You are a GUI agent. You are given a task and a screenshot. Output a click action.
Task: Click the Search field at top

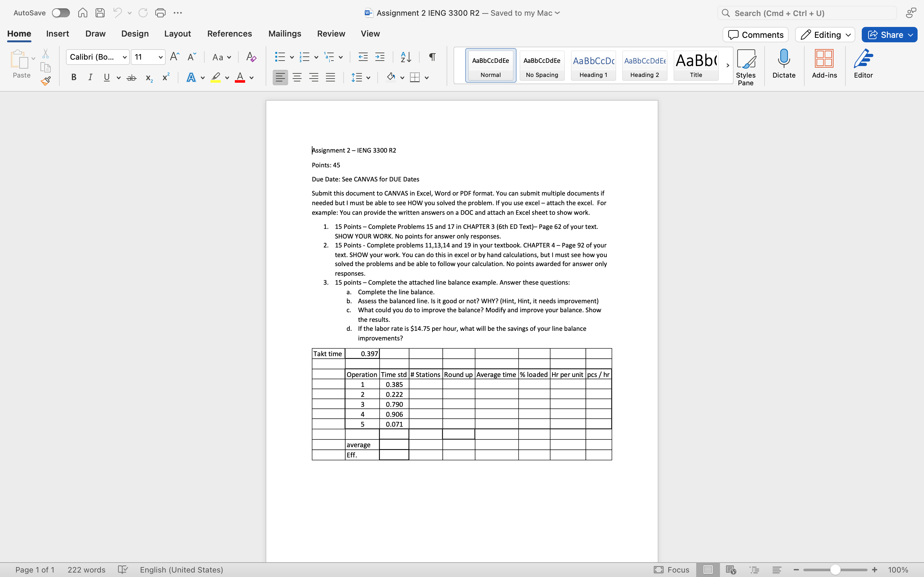(806, 13)
